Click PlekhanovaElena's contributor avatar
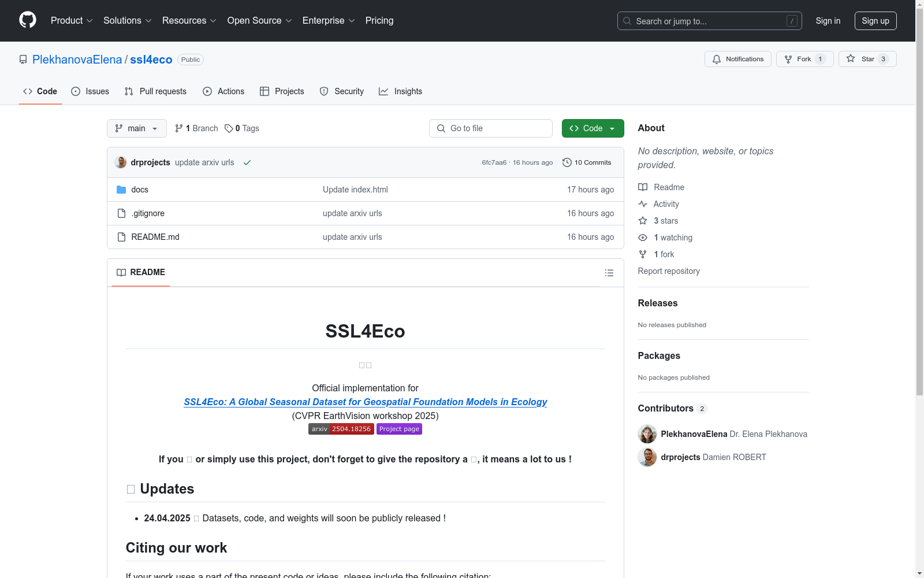Viewport: 924px width, 578px height. [647, 434]
